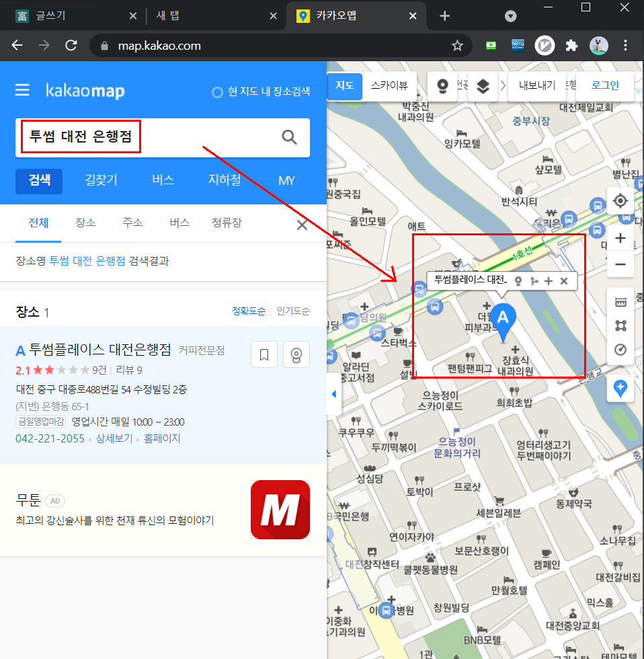
Task: Click the 성심당 label on map
Action: coord(370,478)
